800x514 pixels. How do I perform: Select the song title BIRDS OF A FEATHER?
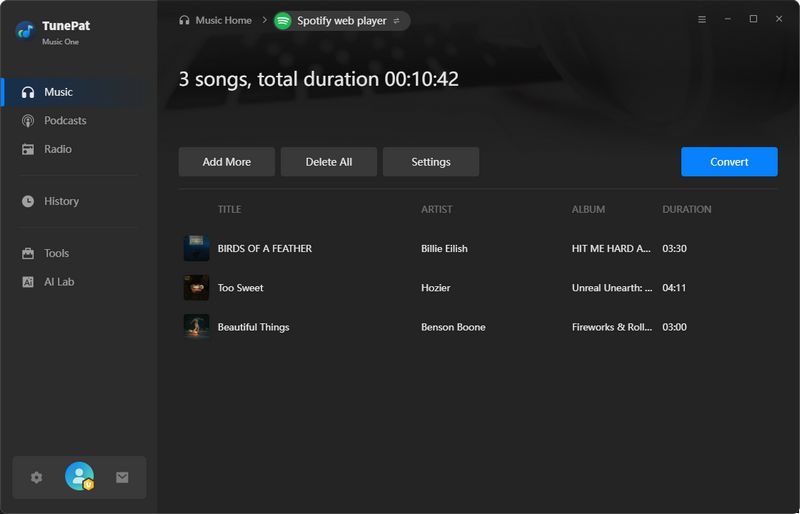coord(265,249)
